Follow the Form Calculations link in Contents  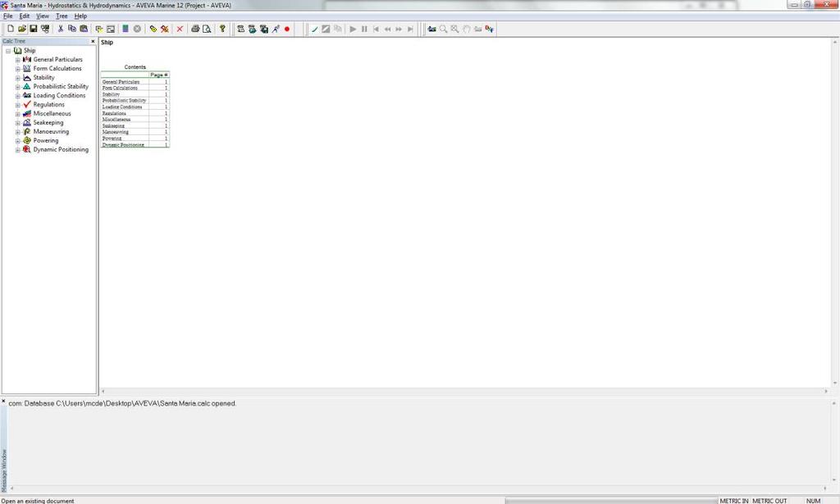coord(120,88)
